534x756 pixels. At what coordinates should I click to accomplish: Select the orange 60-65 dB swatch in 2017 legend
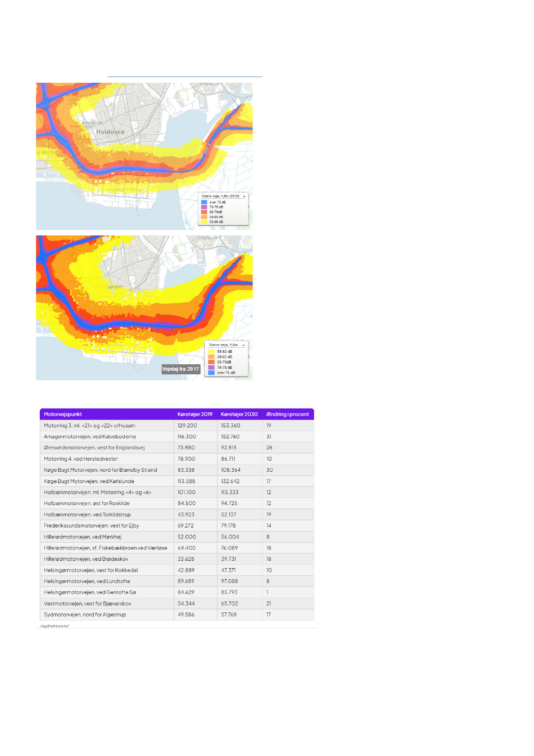211,357
